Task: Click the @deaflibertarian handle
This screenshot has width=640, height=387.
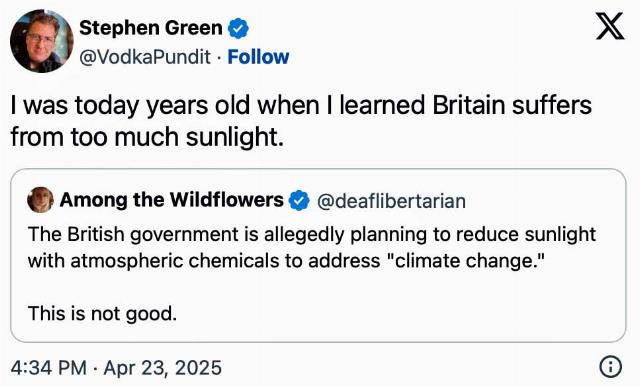Action: pos(391,201)
